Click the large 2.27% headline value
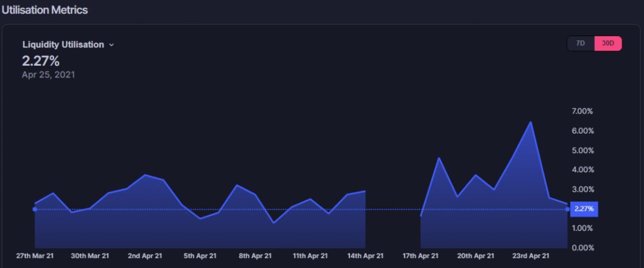Viewport: 644px width, 268px height. tap(41, 61)
